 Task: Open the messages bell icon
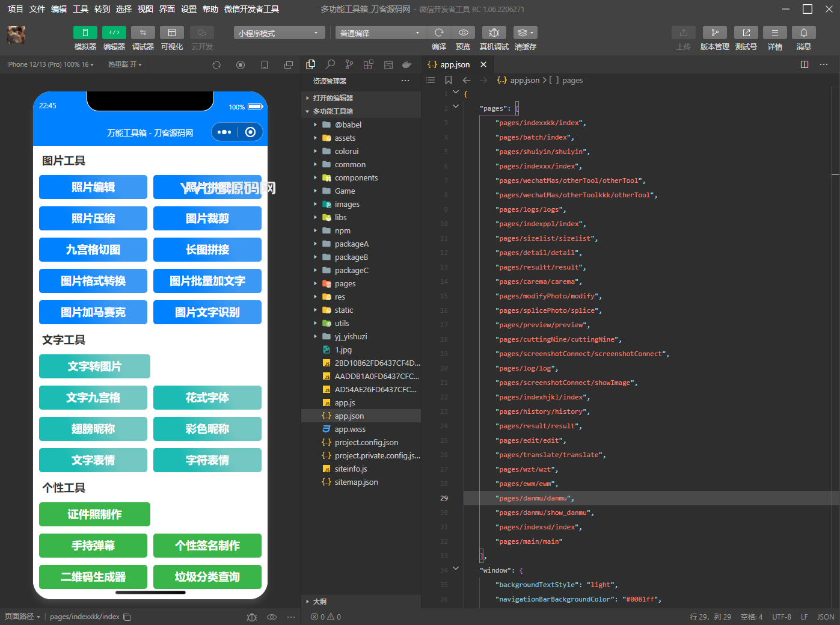pos(803,32)
